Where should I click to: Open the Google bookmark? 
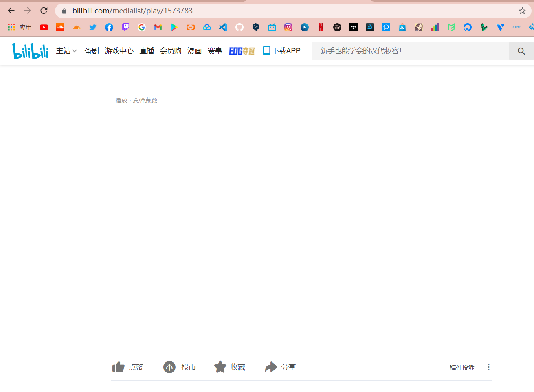(142, 27)
